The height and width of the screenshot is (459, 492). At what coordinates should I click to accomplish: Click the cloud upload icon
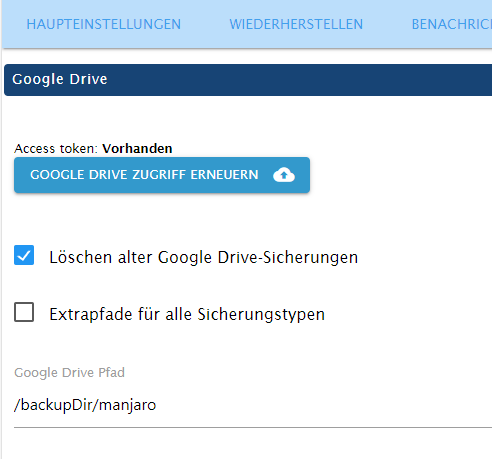284,175
